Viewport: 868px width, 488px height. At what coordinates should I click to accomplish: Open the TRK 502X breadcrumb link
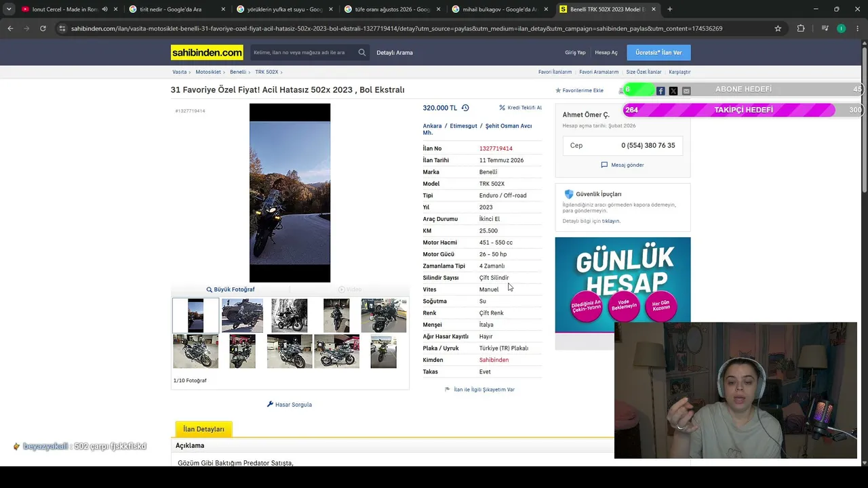tap(267, 72)
